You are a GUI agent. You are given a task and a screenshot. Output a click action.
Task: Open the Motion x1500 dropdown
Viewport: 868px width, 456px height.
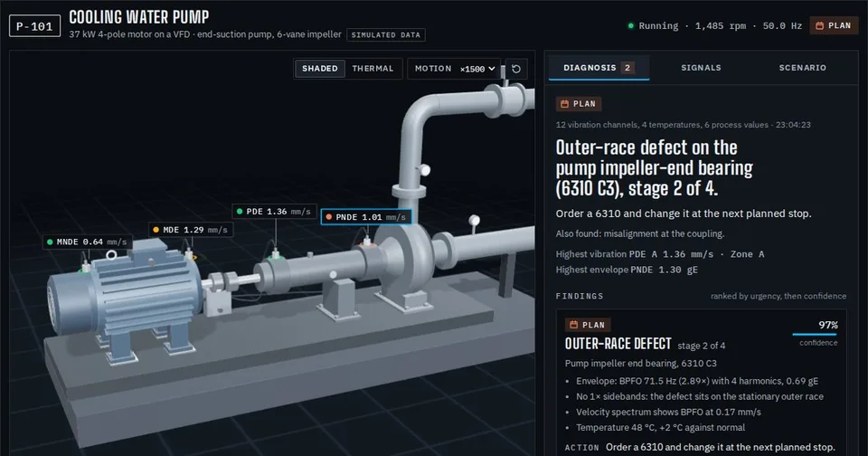click(454, 69)
